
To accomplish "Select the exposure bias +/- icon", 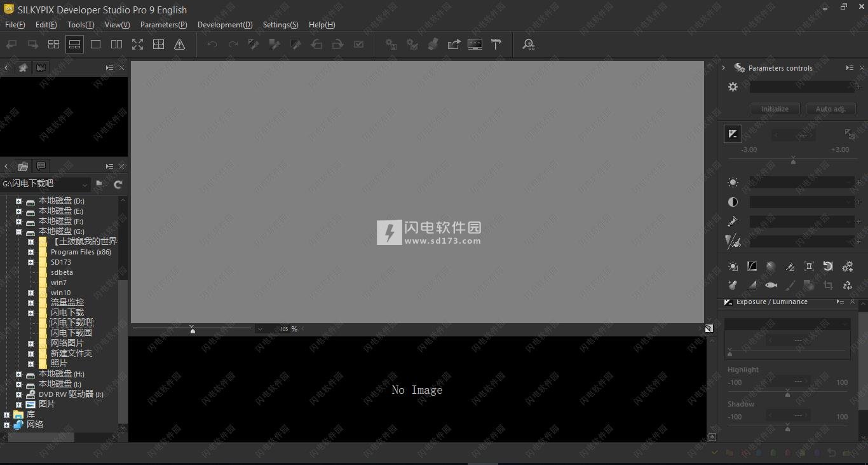I will pos(733,134).
